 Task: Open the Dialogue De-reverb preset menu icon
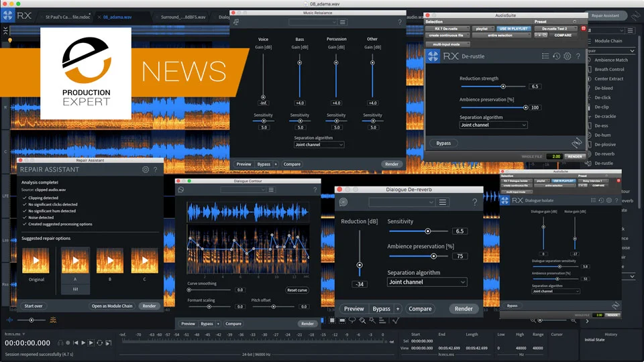[442, 202]
